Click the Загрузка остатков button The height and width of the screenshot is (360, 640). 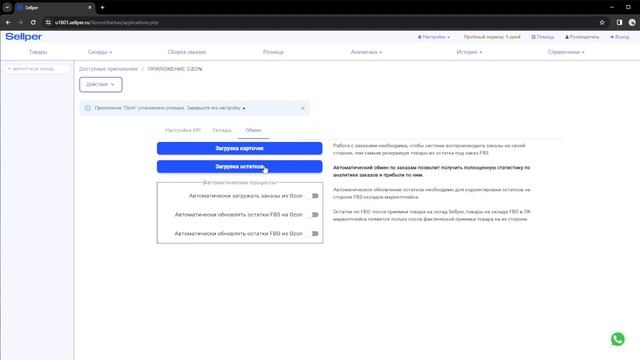(x=240, y=167)
